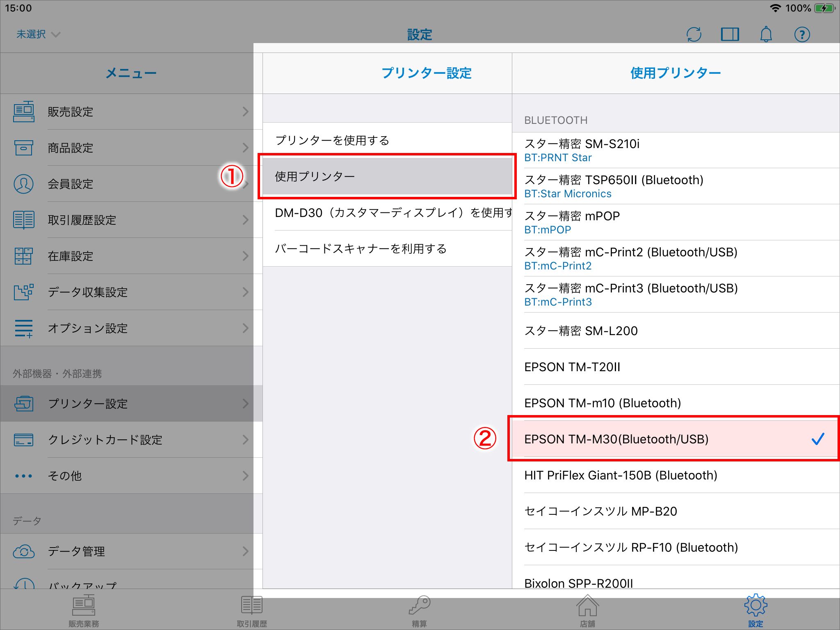Screen dimensions: 840x630
Task: Tap the その他 three-dots icon
Action: click(24, 476)
